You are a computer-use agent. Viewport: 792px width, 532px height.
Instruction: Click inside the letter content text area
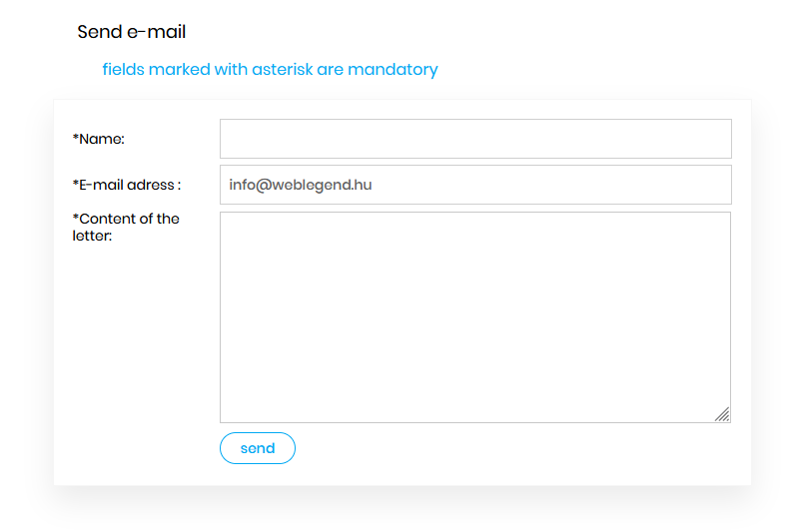pos(475,316)
